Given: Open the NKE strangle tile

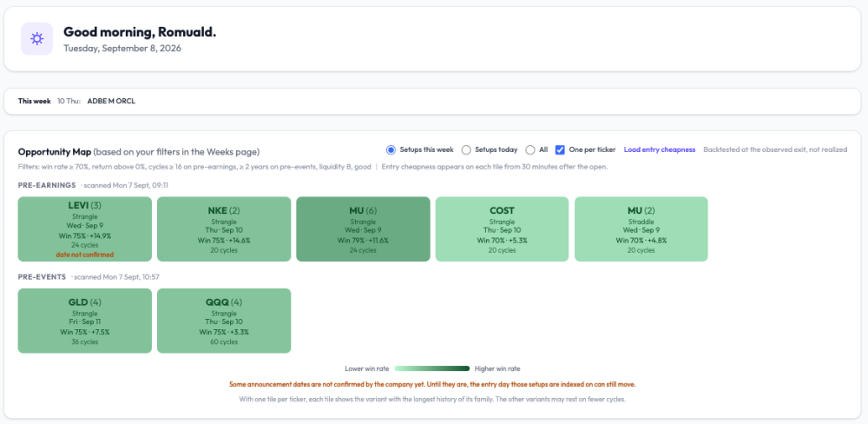Looking at the screenshot, I should pyautogui.click(x=224, y=229).
